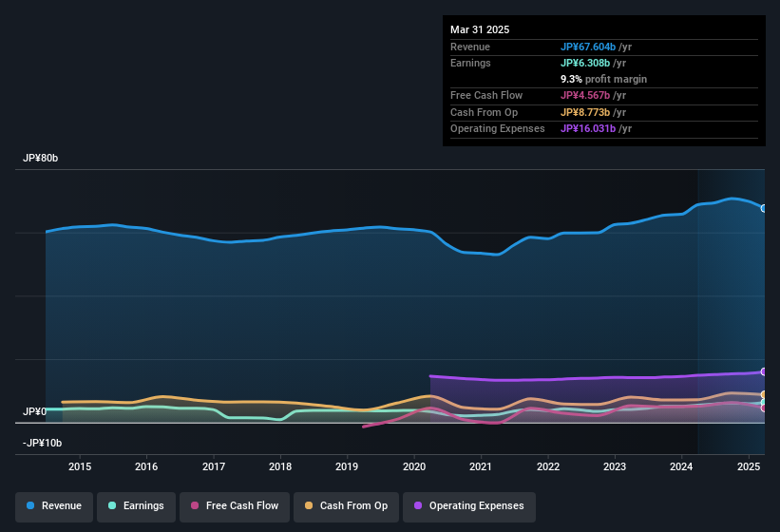
Task: Click the JP¥6.308b earnings value
Action: [x=585, y=63]
